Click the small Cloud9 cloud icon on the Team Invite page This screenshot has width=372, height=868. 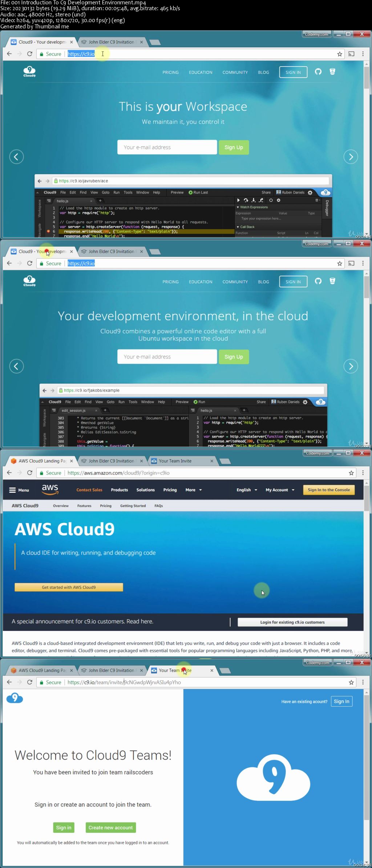pos(15,698)
